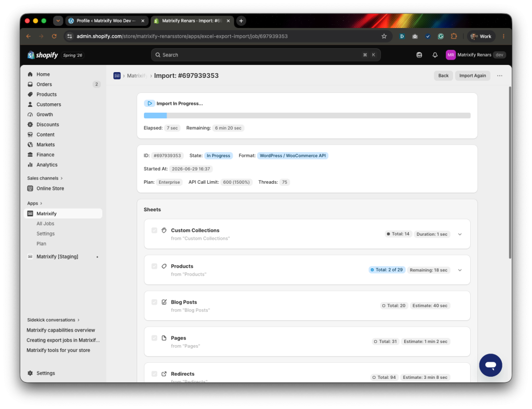This screenshot has height=409, width=532.
Task: Open the Discounts page icon
Action: click(x=30, y=125)
